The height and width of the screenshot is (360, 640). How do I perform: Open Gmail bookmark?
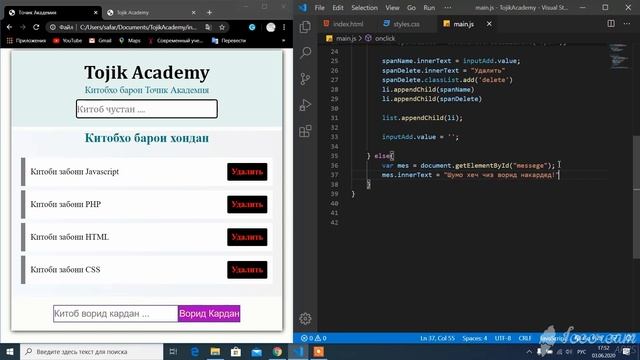tap(100, 40)
